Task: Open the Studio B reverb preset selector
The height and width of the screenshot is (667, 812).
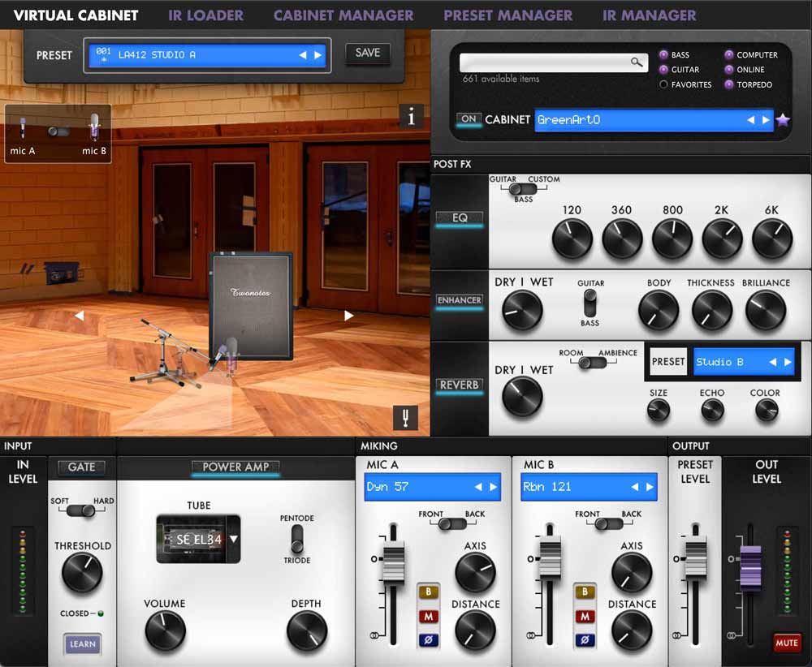Action: tap(744, 362)
